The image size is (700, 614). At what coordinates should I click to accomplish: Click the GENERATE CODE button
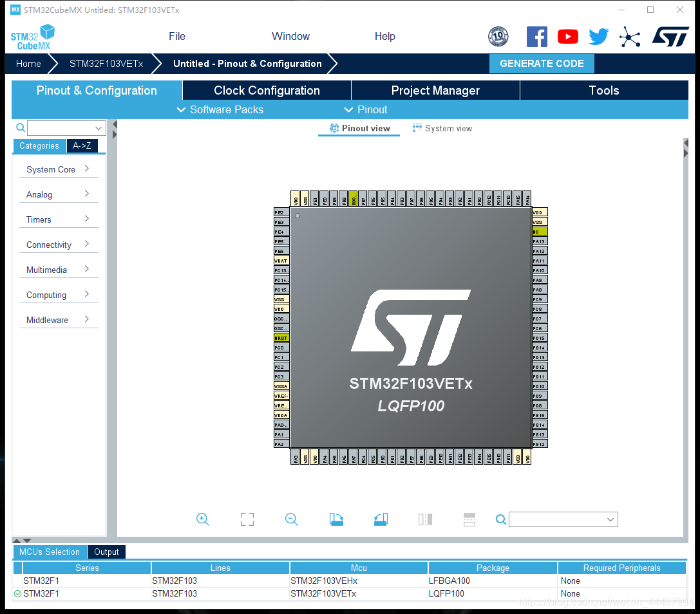(542, 63)
